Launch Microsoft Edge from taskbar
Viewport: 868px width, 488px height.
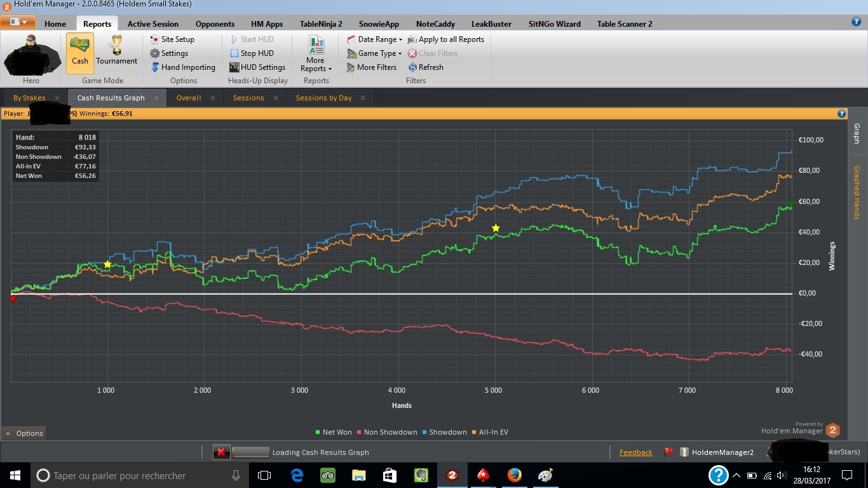tap(297, 475)
